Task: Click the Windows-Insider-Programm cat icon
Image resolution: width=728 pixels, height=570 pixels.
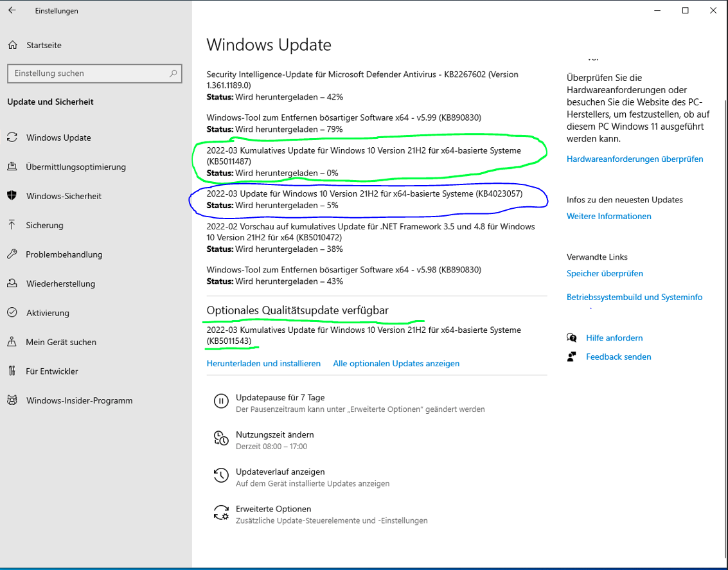Action: tap(12, 400)
